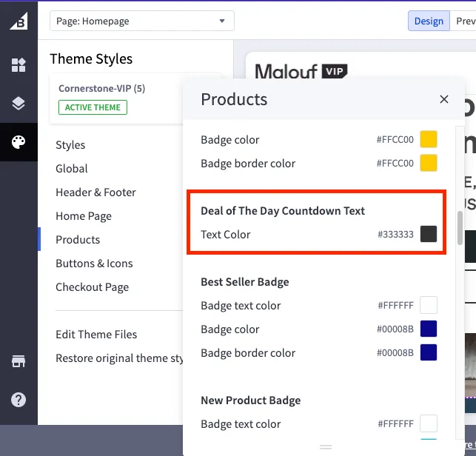Select Products in Theme Styles menu

(78, 240)
